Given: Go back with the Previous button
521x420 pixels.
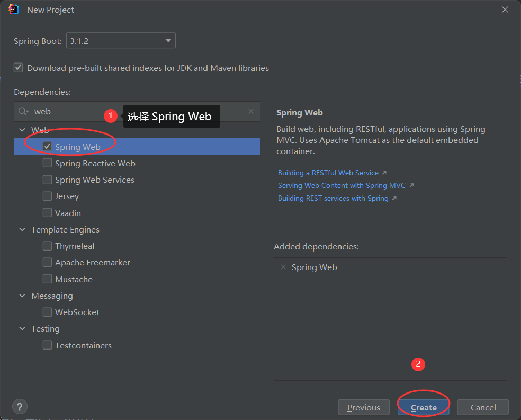Looking at the screenshot, I should pos(364,407).
